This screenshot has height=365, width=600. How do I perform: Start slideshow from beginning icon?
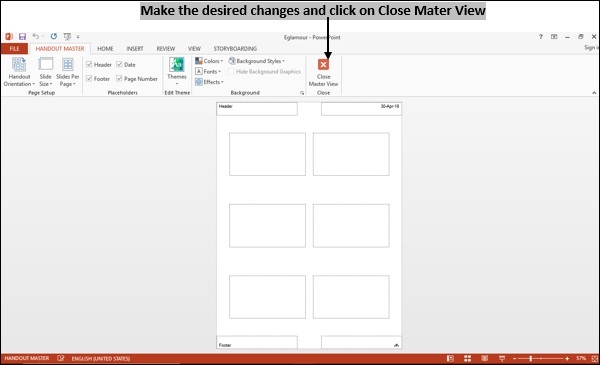tap(67, 36)
